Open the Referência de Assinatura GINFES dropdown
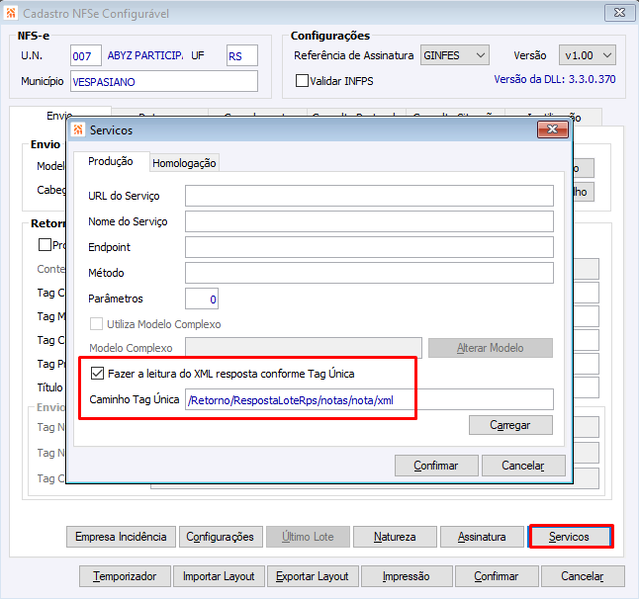Screen dimensions: 639x599 (454, 55)
